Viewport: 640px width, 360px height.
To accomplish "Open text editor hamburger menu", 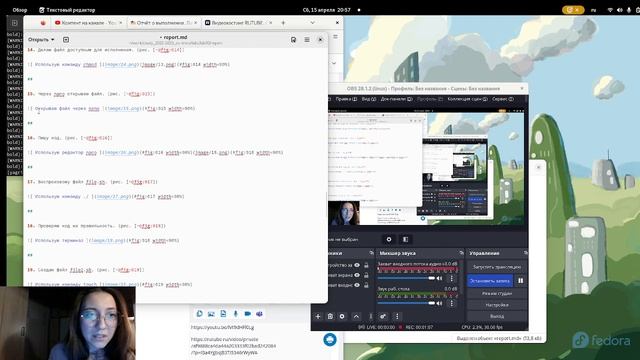I will tap(307, 40).
